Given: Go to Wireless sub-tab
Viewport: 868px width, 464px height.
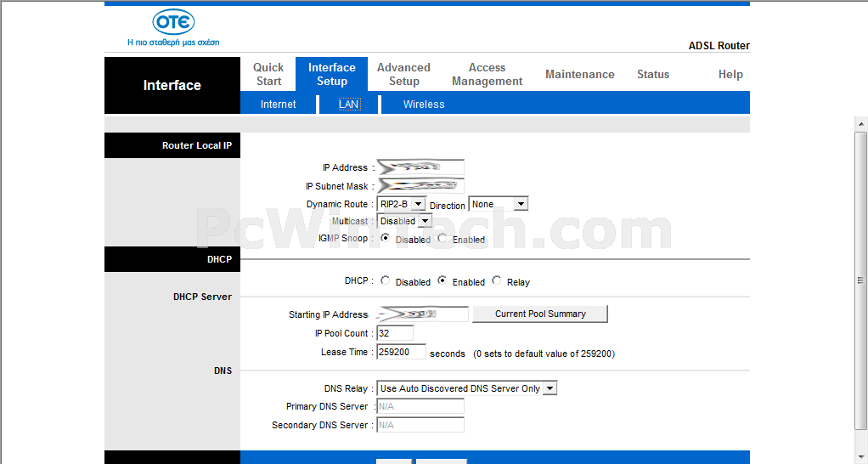Looking at the screenshot, I should click(424, 104).
